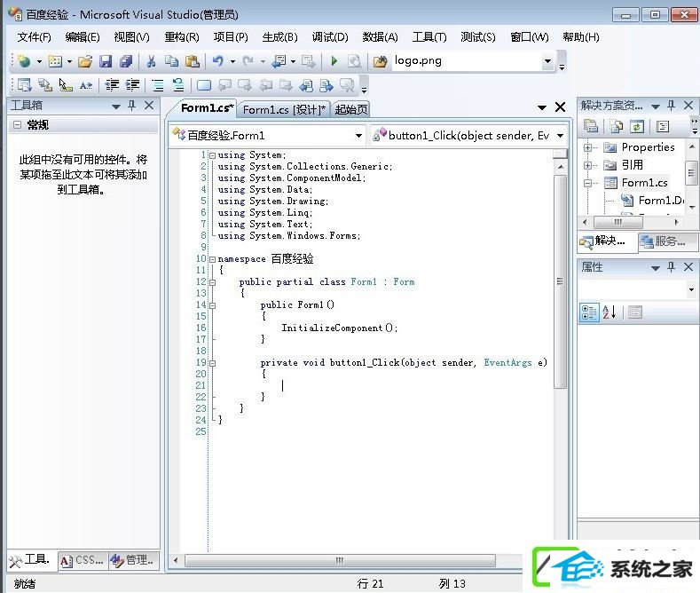This screenshot has width=700, height=593.
Task: Switch to Form1.cs [设计]* tab
Action: (285, 109)
